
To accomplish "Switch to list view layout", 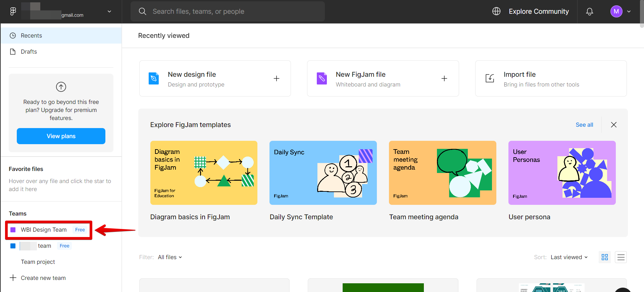I will point(621,257).
